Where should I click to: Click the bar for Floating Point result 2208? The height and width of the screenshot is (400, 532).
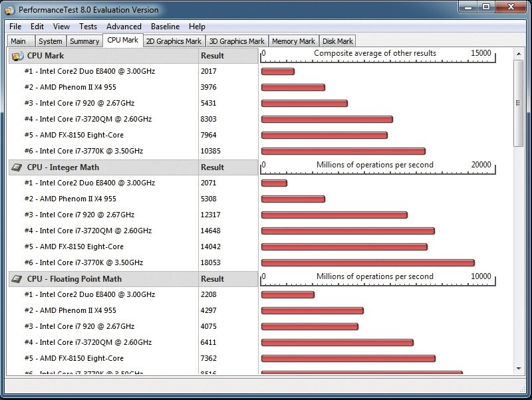[288, 294]
